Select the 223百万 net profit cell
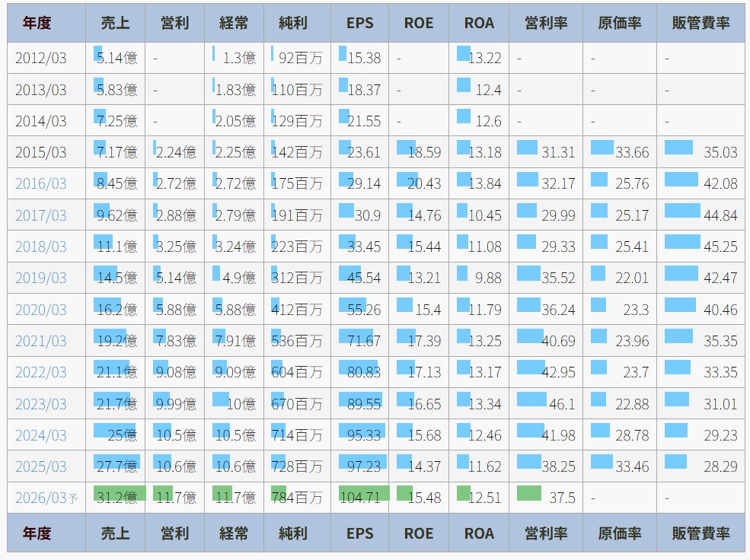Viewport: 750px width, 560px height. tap(297, 247)
